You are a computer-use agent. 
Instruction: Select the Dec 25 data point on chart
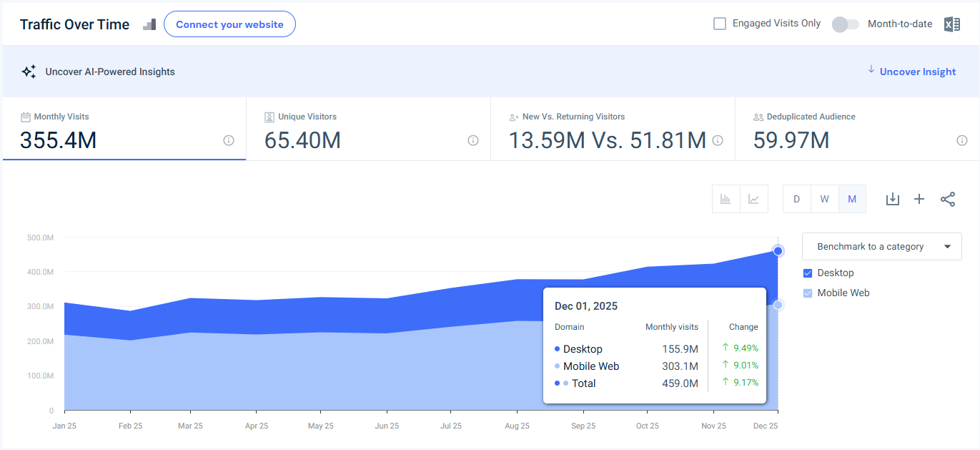[778, 251]
